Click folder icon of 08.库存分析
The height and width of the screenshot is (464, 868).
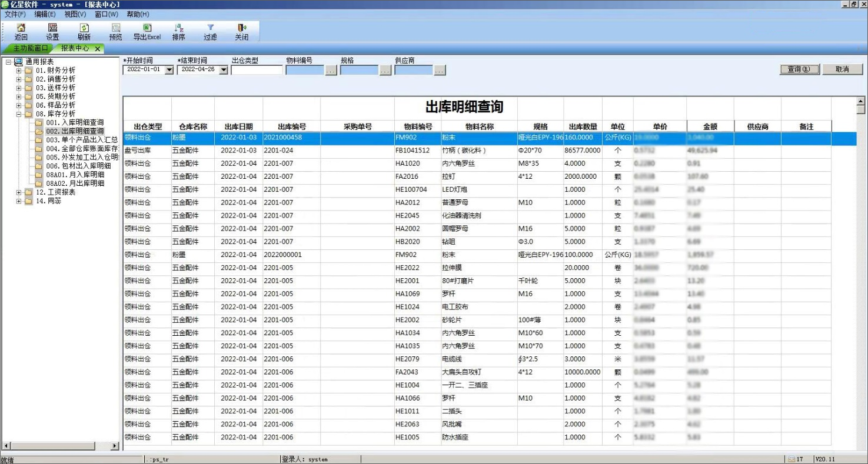pyautogui.click(x=28, y=114)
